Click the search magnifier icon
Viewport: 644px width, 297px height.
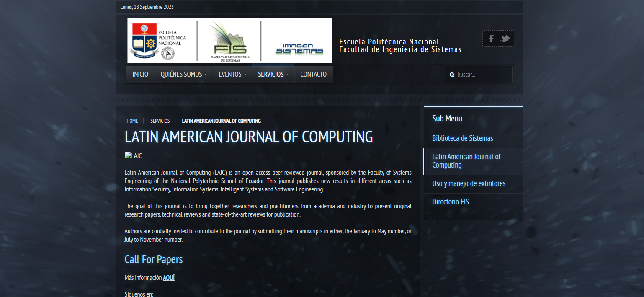(452, 75)
